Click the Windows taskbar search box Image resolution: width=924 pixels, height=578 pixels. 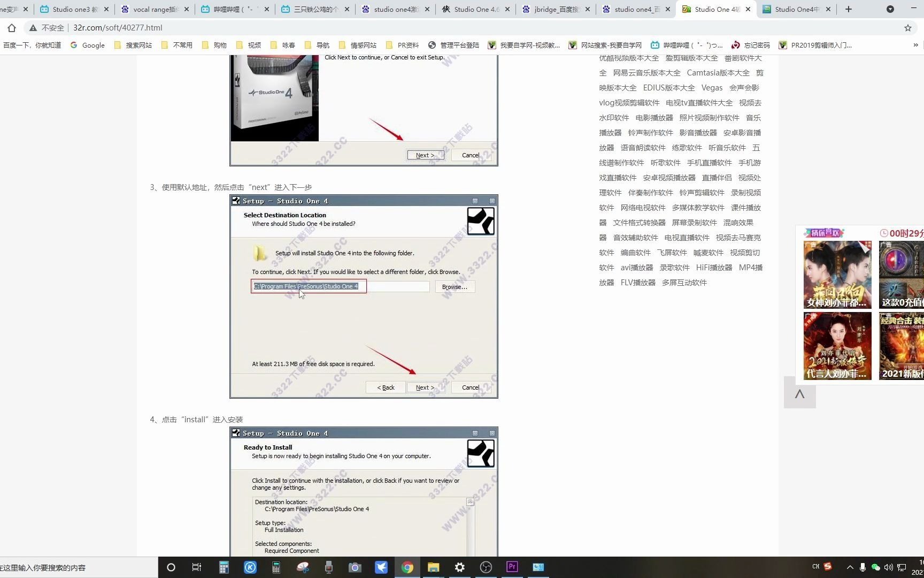pyautogui.click(x=79, y=567)
